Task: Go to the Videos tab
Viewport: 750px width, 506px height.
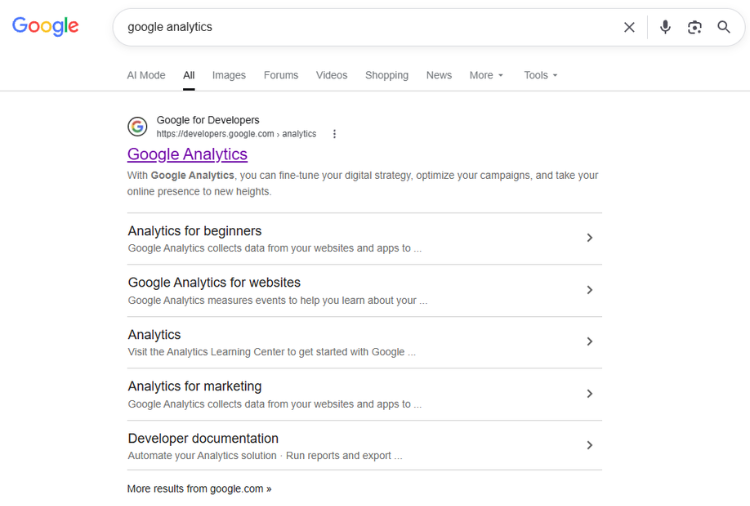Action: (331, 75)
